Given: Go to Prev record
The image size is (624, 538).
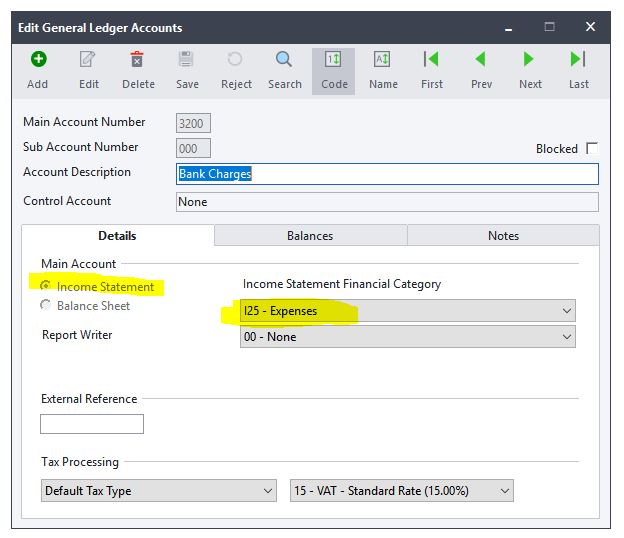Looking at the screenshot, I should 481,60.
